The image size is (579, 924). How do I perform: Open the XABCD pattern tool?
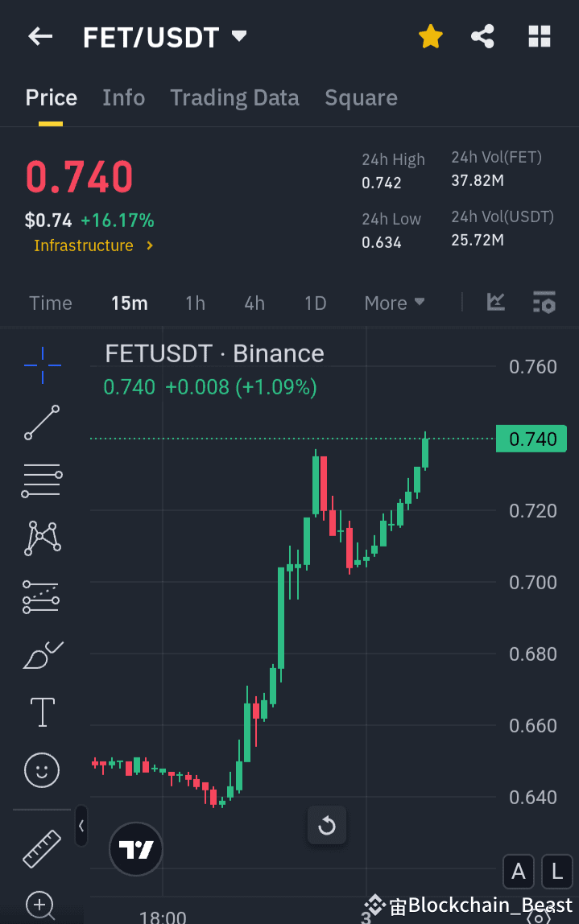[x=42, y=538]
